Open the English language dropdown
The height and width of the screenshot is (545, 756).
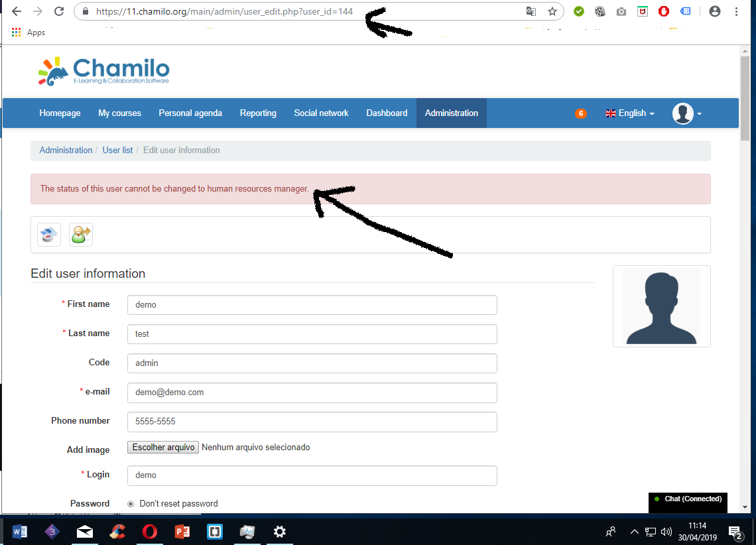tap(629, 113)
